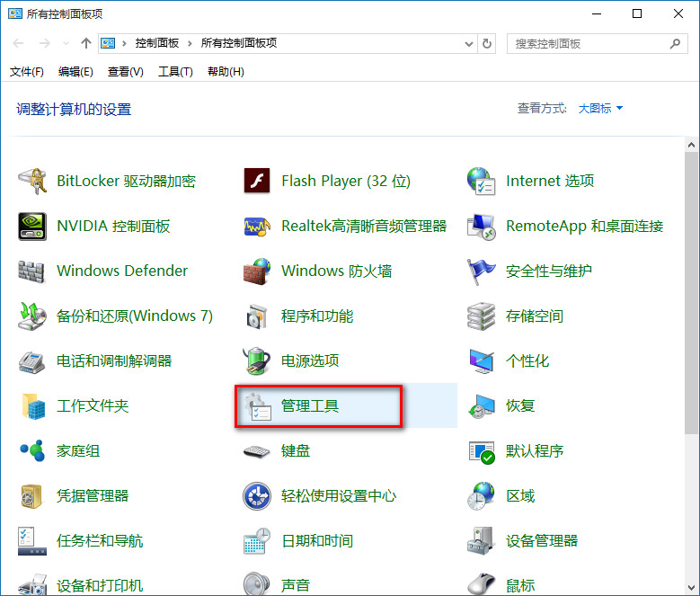Open 电源选项 battery icon
This screenshot has height=596, width=700.
257,360
